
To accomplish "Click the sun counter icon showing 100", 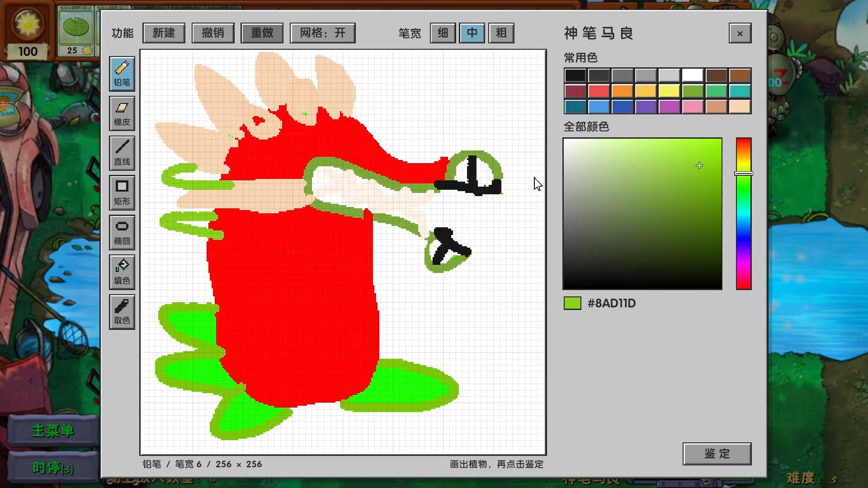I will pos(28,31).
